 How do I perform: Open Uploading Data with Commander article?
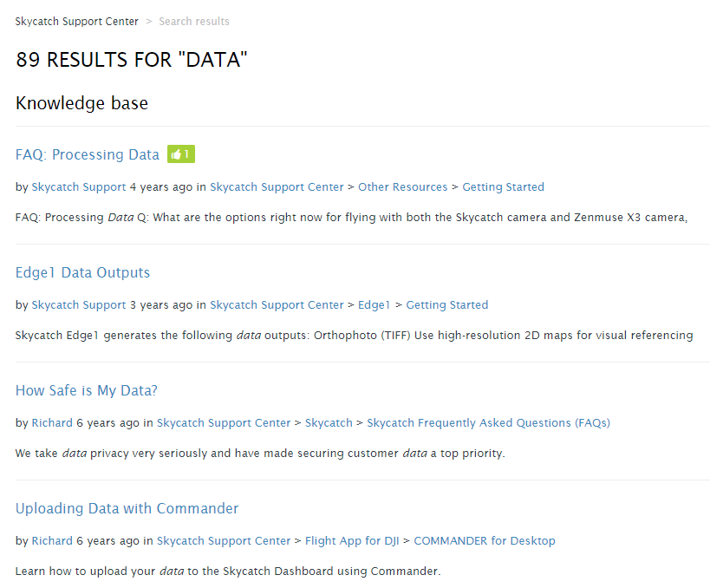(127, 508)
